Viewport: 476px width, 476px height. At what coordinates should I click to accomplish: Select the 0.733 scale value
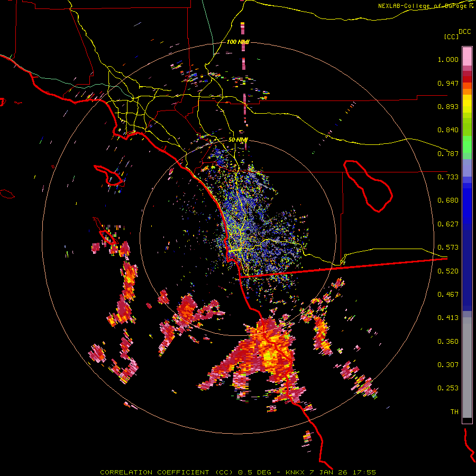tap(448, 177)
